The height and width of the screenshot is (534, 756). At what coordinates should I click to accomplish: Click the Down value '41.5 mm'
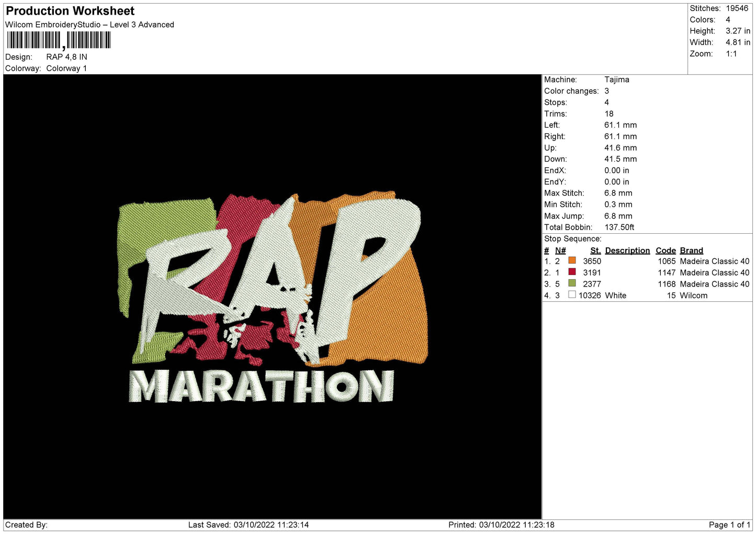[620, 159]
